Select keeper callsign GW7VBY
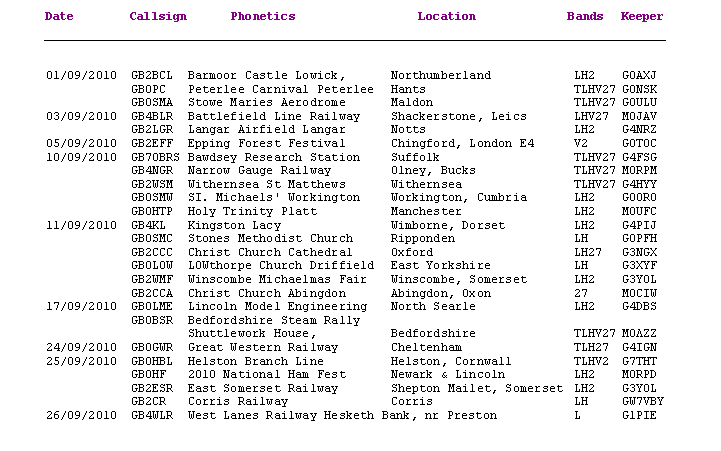 coord(643,401)
